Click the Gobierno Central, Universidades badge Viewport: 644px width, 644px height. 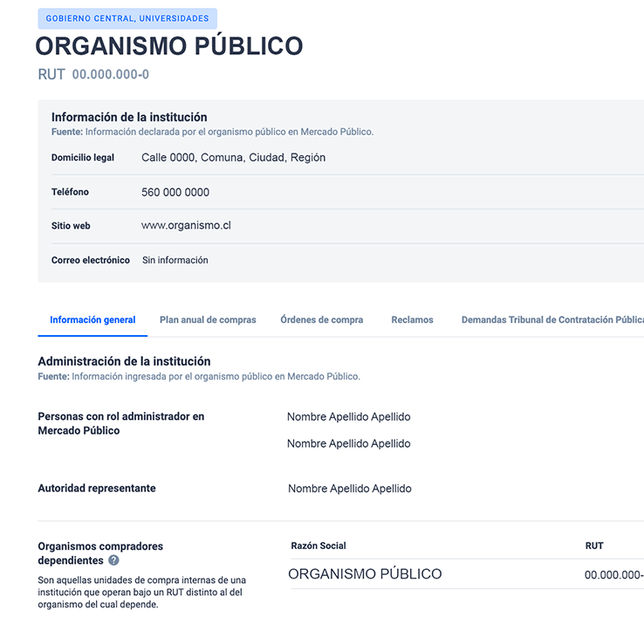click(x=127, y=18)
